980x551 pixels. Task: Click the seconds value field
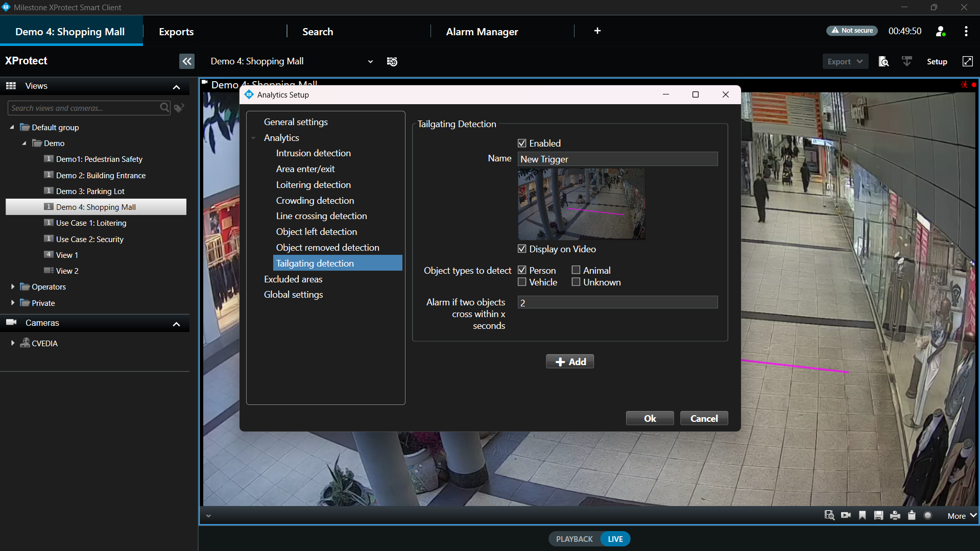click(x=617, y=302)
